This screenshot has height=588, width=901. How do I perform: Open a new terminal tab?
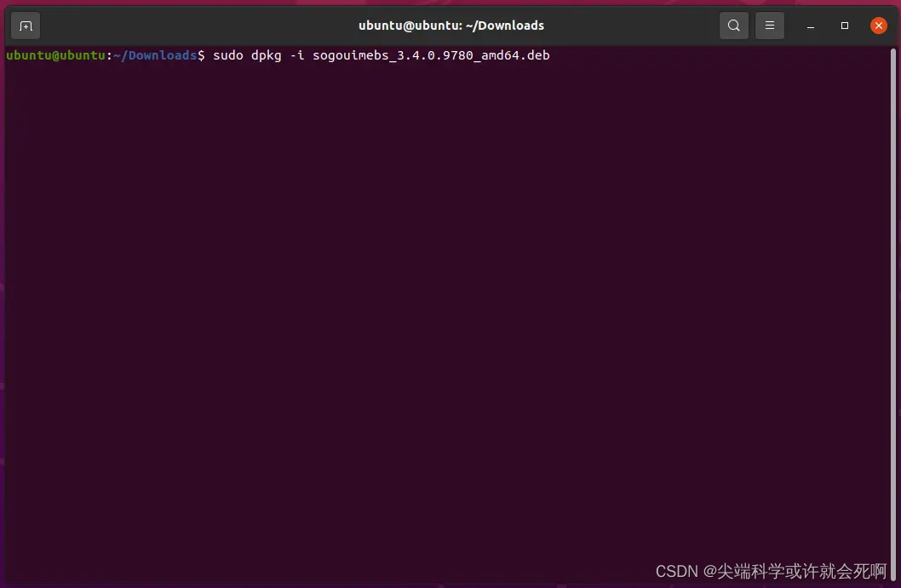(26, 26)
